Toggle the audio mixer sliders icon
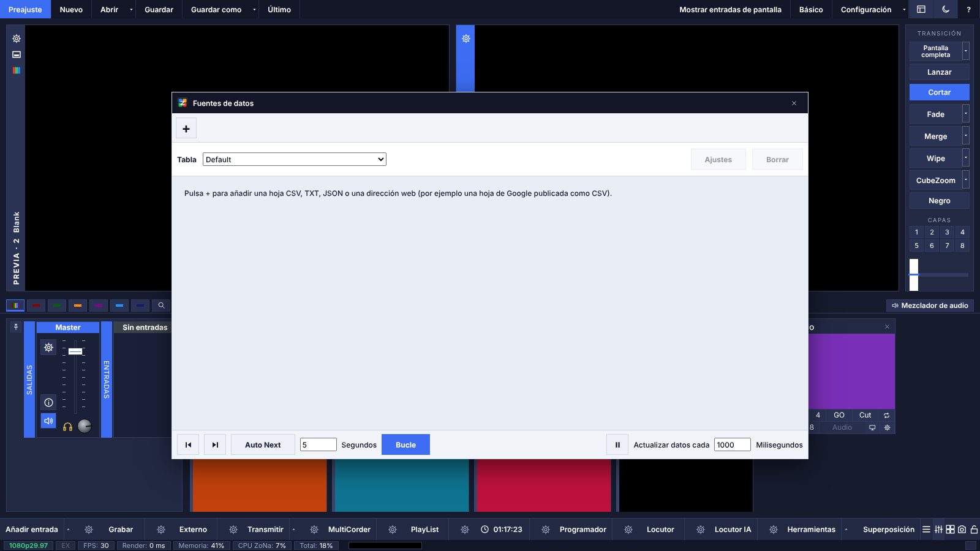This screenshot has height=551, width=980. point(938,530)
